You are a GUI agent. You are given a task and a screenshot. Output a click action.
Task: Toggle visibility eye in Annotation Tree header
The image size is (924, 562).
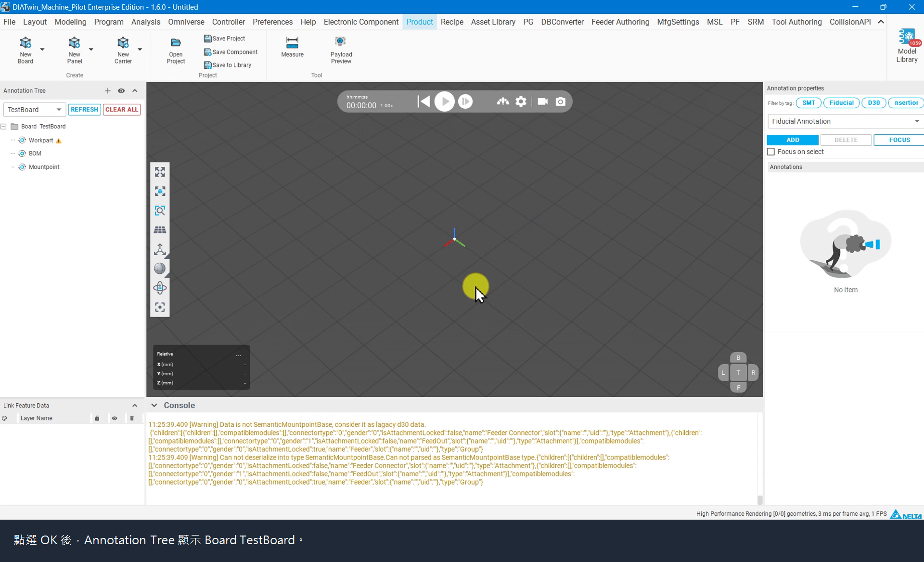pyautogui.click(x=121, y=90)
